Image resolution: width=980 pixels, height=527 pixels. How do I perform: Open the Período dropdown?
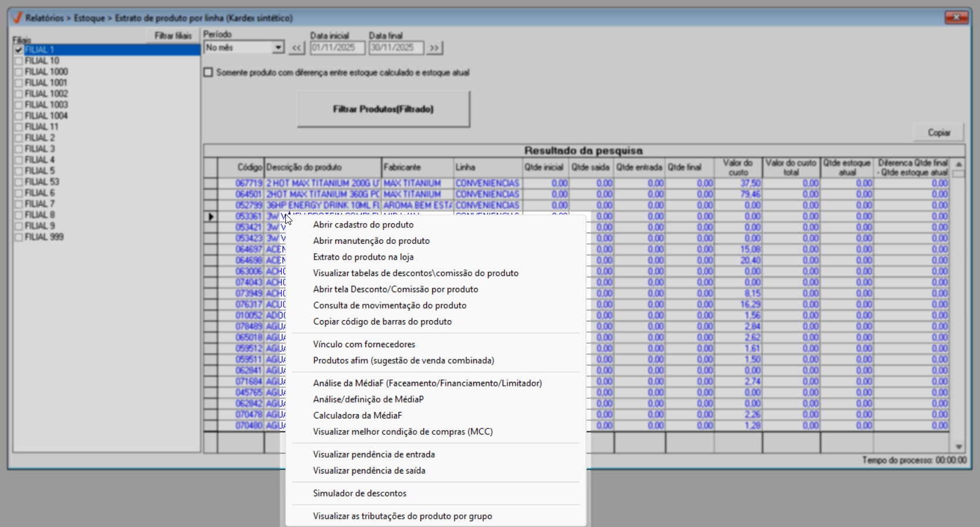[x=278, y=48]
